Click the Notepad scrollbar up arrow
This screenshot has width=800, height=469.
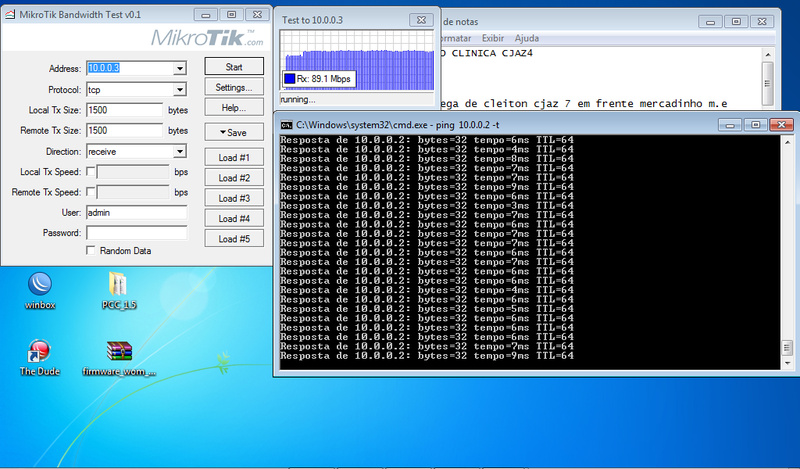[768, 54]
